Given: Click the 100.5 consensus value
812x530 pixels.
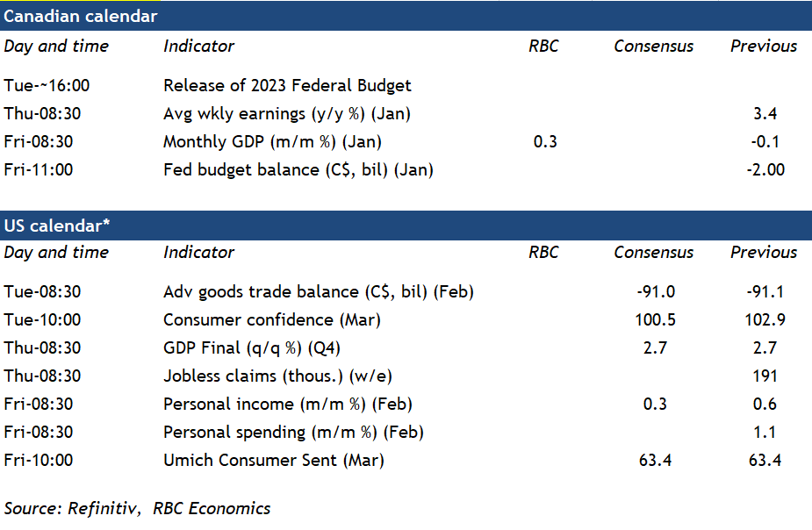Looking at the screenshot, I should pyautogui.click(x=653, y=320).
